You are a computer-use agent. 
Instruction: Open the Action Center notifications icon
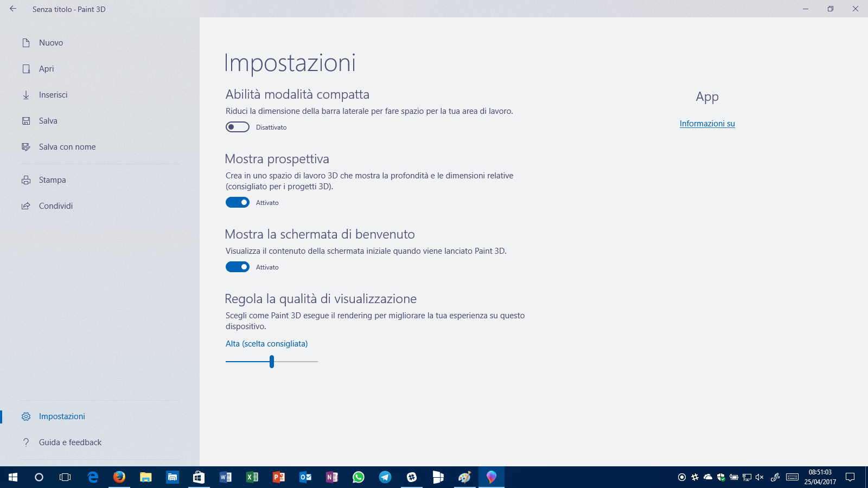pyautogui.click(x=850, y=477)
